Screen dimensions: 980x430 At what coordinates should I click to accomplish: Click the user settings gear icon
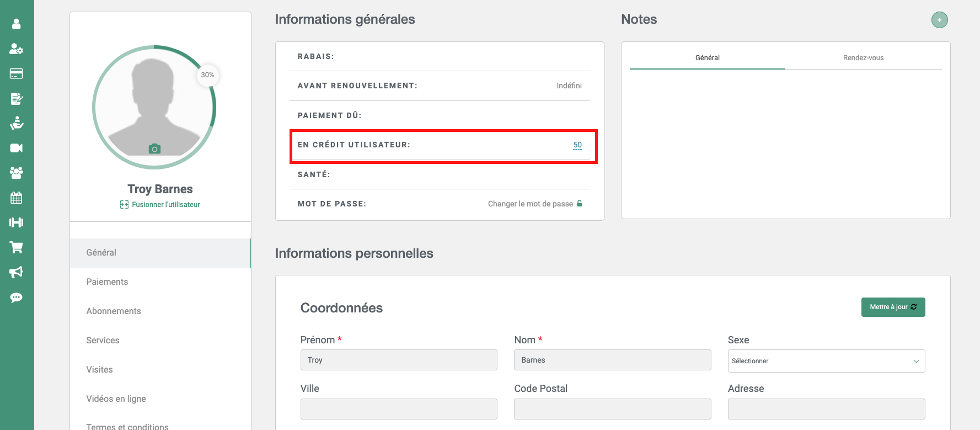coord(17,49)
